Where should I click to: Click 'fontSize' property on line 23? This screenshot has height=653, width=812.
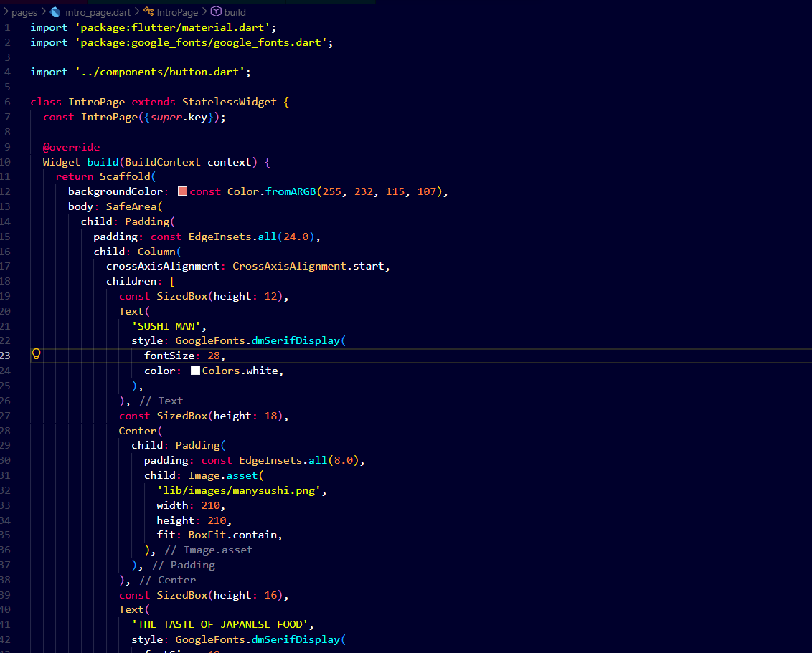point(169,356)
